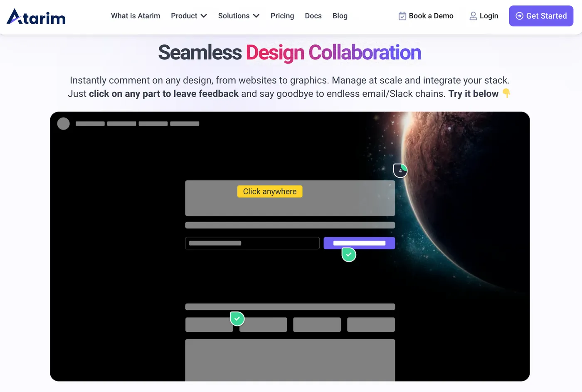582x392 pixels.
Task: Click the Atarim logo
Action: click(36, 17)
